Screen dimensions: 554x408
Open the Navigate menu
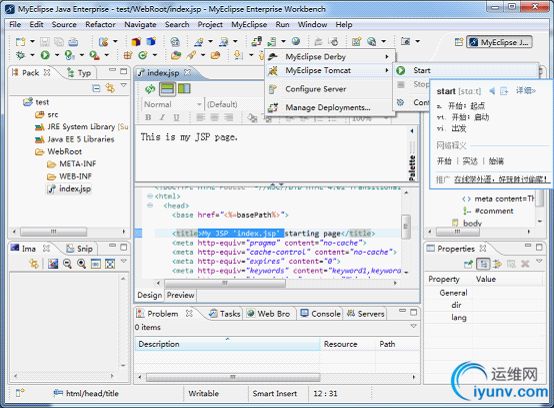click(140, 24)
